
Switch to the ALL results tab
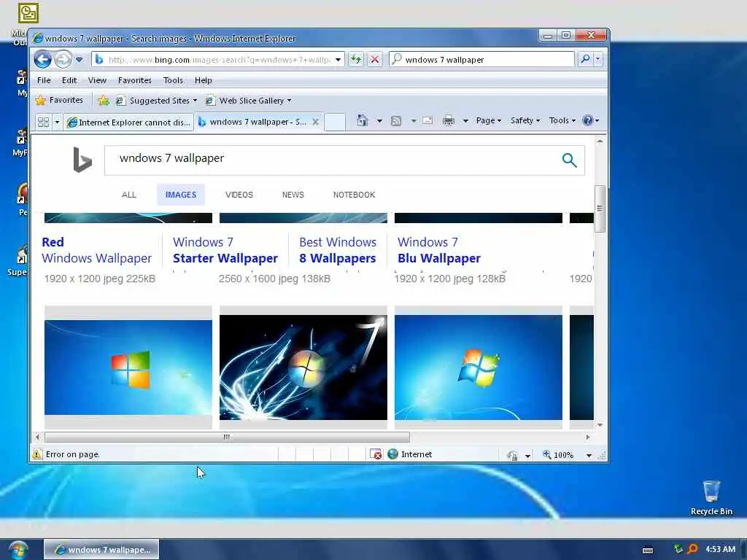(x=128, y=195)
